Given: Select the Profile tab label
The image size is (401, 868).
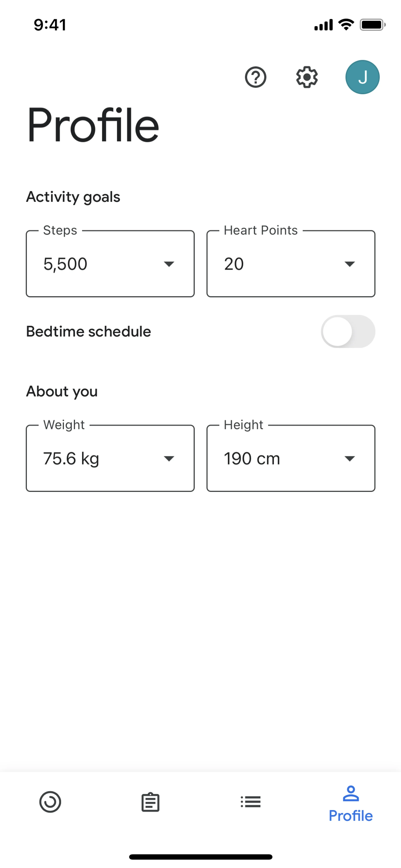Looking at the screenshot, I should (350, 816).
